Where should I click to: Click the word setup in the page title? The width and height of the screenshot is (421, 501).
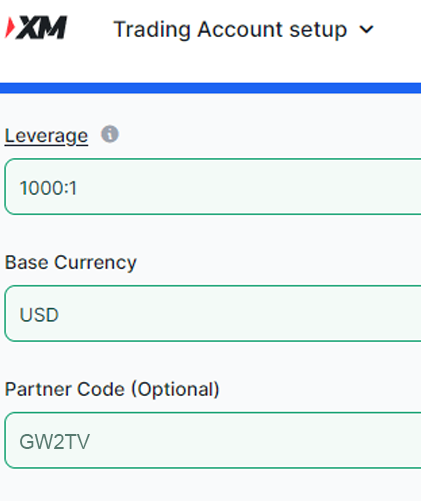(318, 30)
